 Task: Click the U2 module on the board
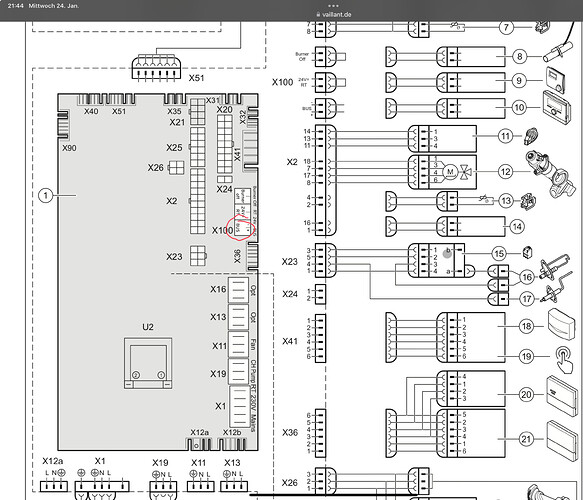(148, 363)
